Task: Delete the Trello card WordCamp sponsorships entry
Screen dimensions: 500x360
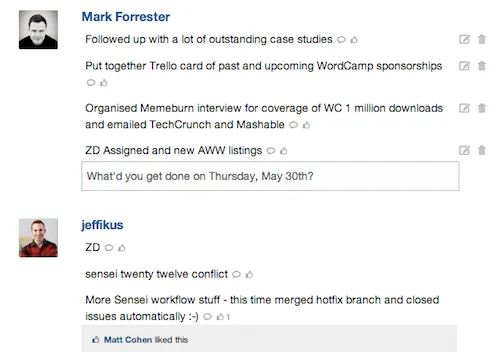Action: click(482, 66)
